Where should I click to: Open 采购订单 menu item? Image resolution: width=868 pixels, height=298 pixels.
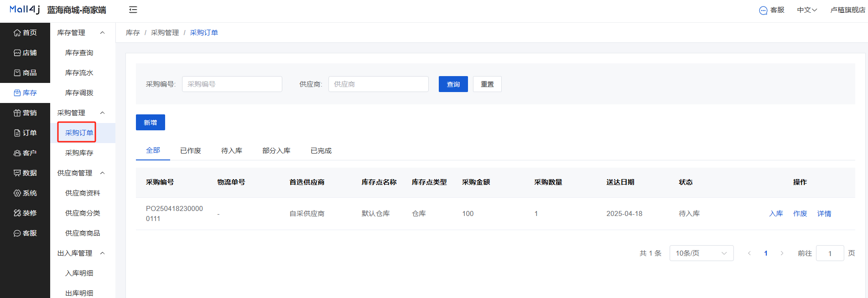click(x=79, y=133)
